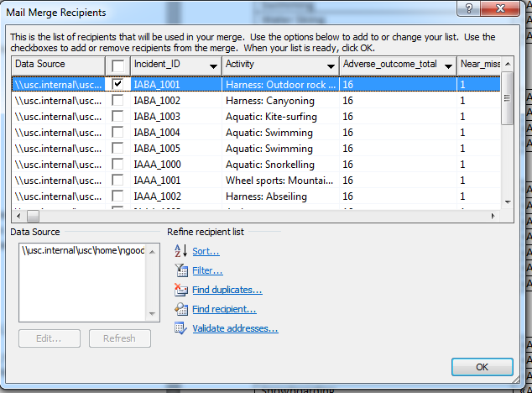
Task: Click the Sort A-Z icon
Action: pos(180,251)
